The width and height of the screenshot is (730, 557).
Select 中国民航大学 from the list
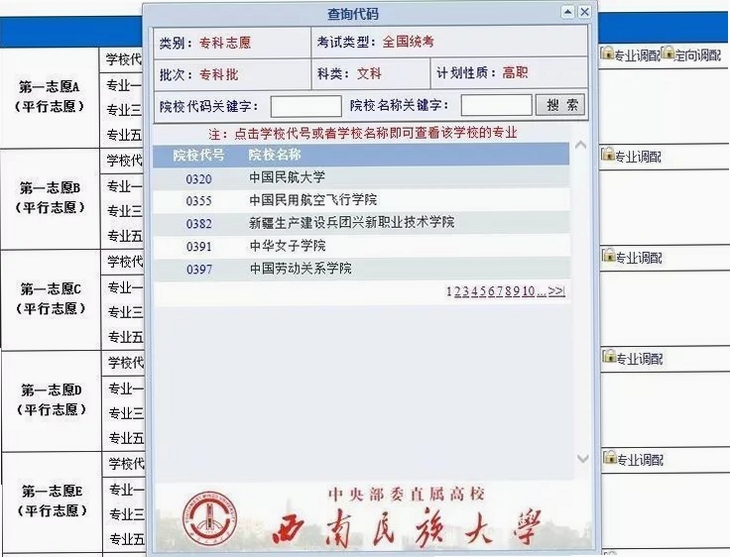(287, 177)
